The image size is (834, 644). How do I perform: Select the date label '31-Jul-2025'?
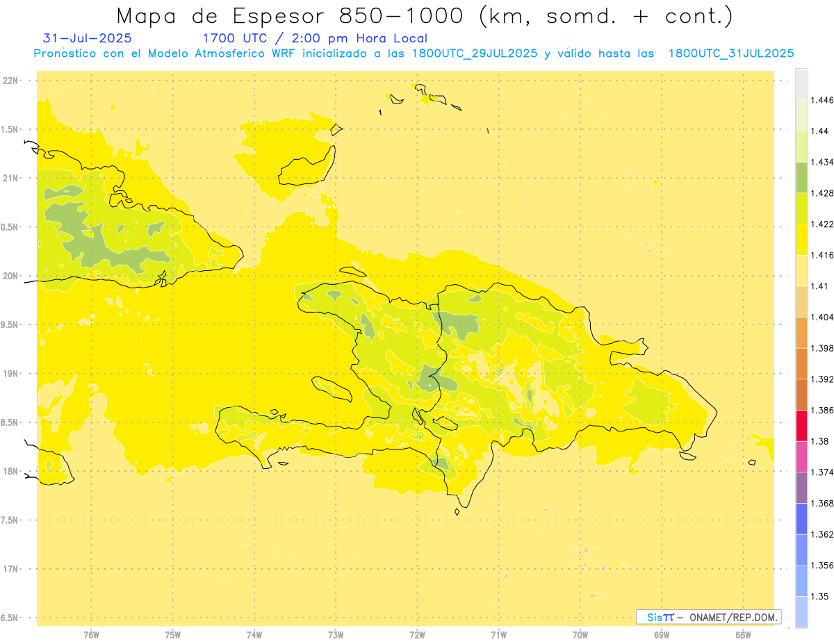[87, 38]
